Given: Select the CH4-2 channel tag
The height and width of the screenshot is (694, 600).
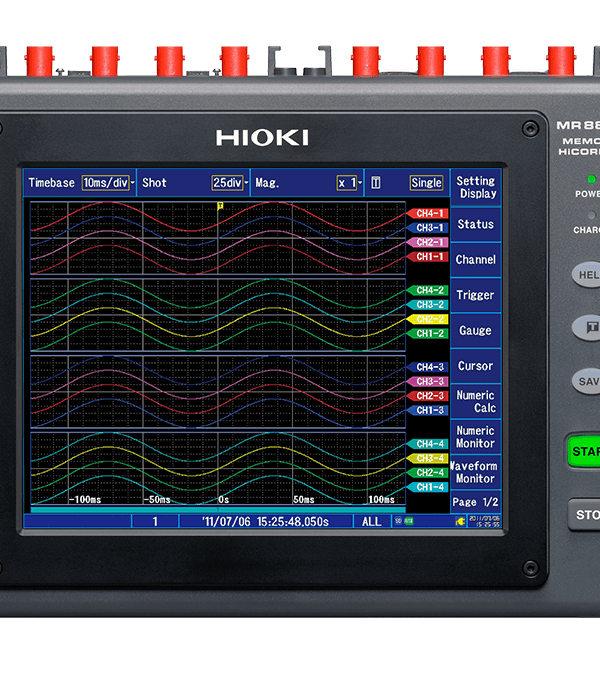Looking at the screenshot, I should pyautogui.click(x=428, y=290).
